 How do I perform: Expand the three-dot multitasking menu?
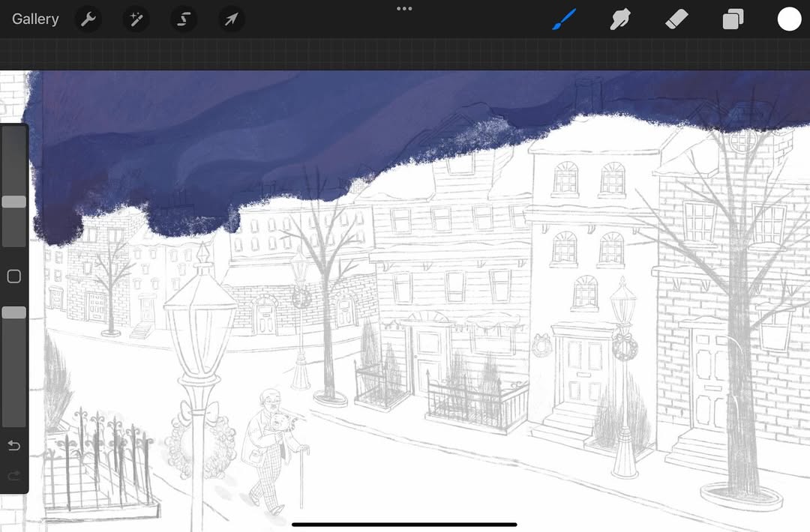pyautogui.click(x=404, y=9)
